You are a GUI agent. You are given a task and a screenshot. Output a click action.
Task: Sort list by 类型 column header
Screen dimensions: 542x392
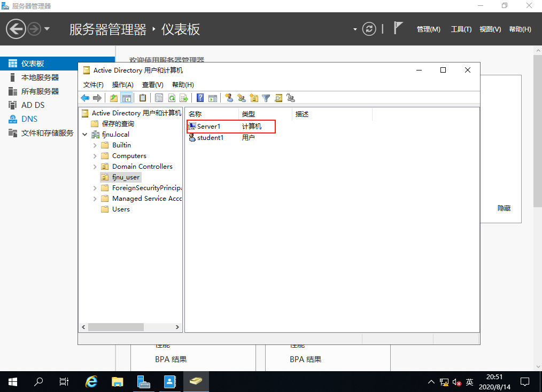click(266, 114)
